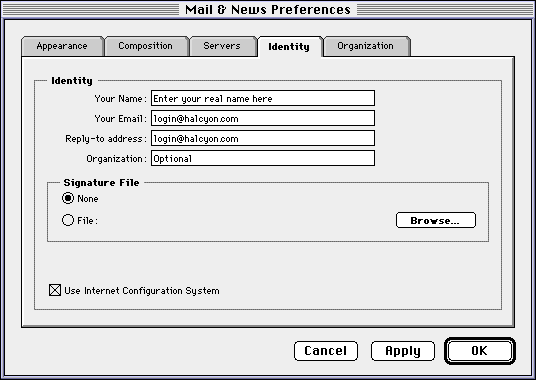
Task: Focus the Your Email text field
Action: click(x=263, y=118)
